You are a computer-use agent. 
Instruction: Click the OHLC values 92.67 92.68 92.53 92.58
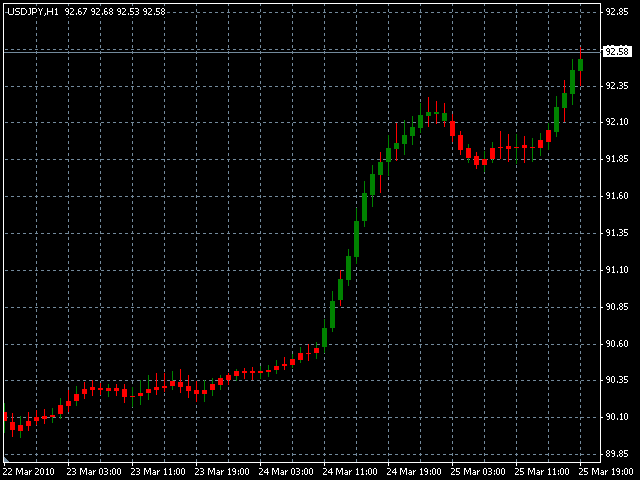[115, 12]
